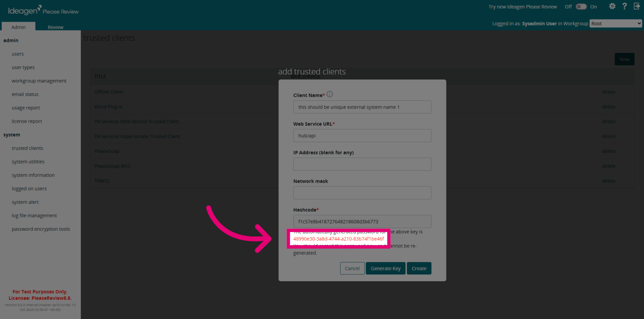Toggle the new Ideagen Please Review switch
This screenshot has width=644, height=319.
click(581, 7)
